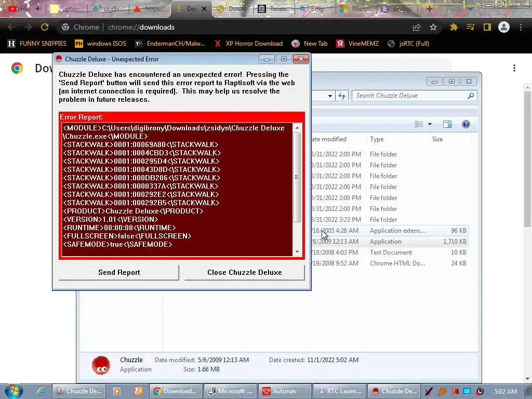The image size is (532, 399).
Task: Open the FUNNY SNIPPIES bookmark
Action: click(37, 44)
